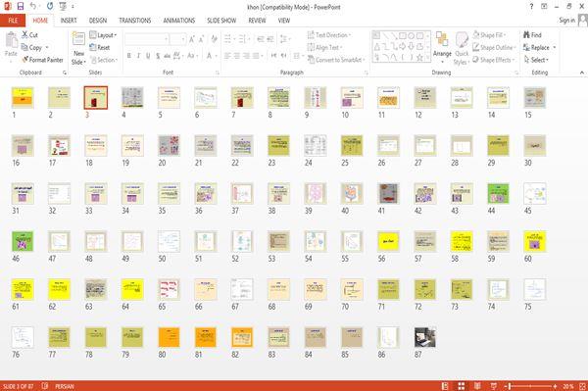Undo the last action
The width and height of the screenshot is (588, 391).
(33, 6)
